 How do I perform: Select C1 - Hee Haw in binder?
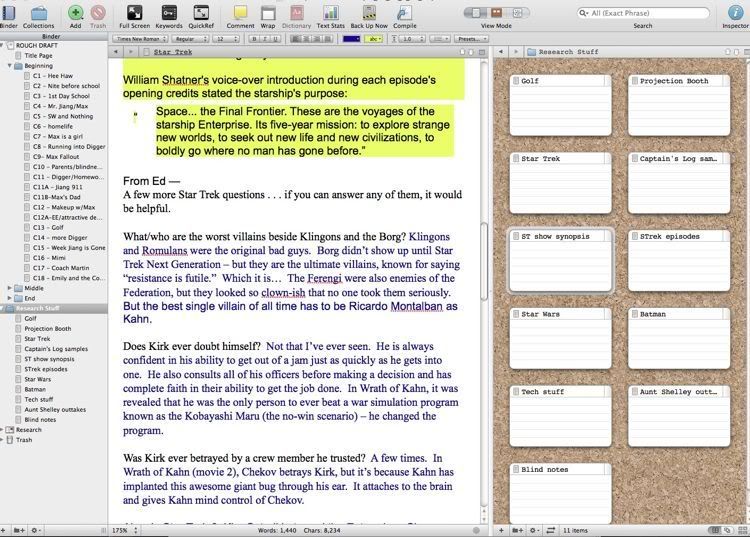point(53,76)
